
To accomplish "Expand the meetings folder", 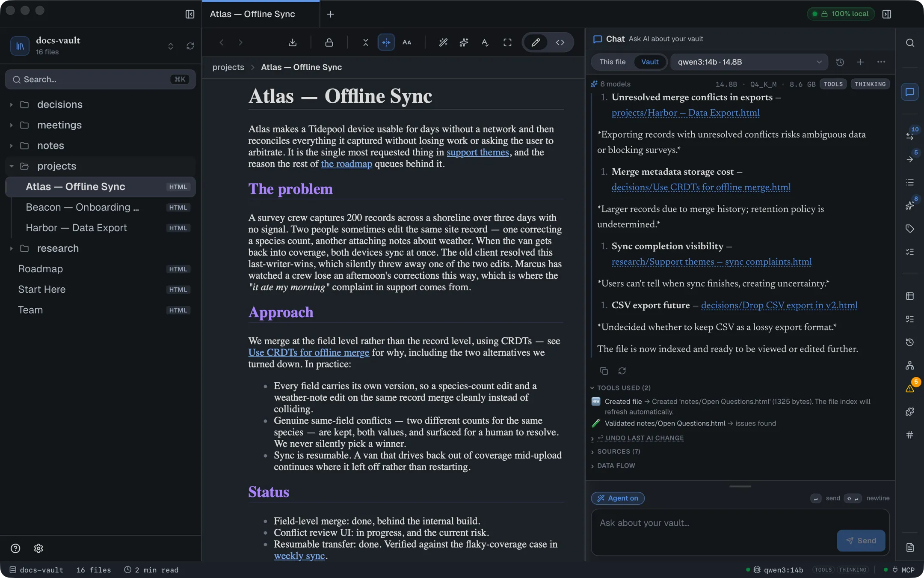I will 101,125.
